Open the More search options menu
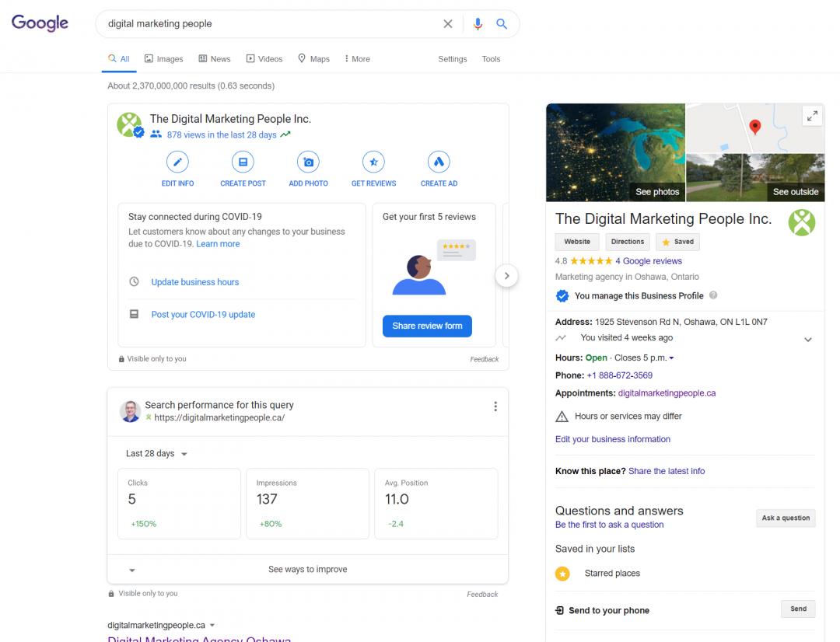Screen dimensions: 840x642 click(357, 59)
